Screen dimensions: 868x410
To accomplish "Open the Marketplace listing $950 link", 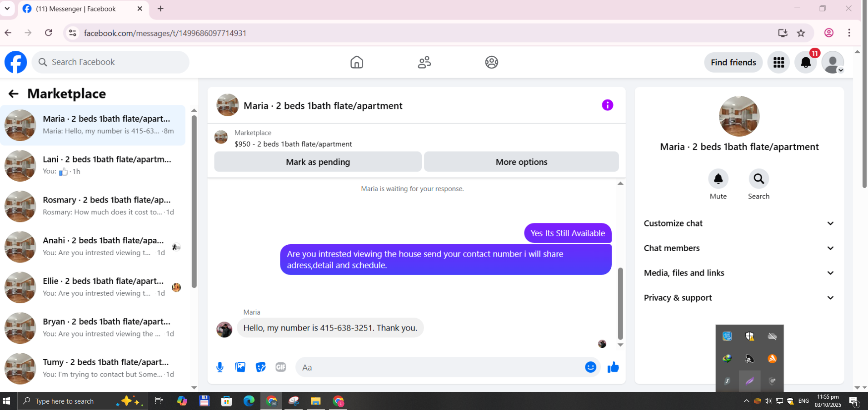I will pyautogui.click(x=293, y=144).
